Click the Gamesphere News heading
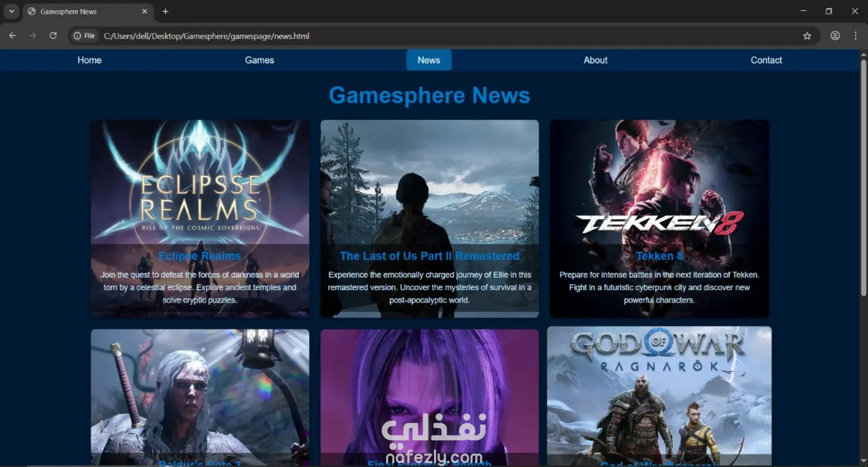 [429, 95]
